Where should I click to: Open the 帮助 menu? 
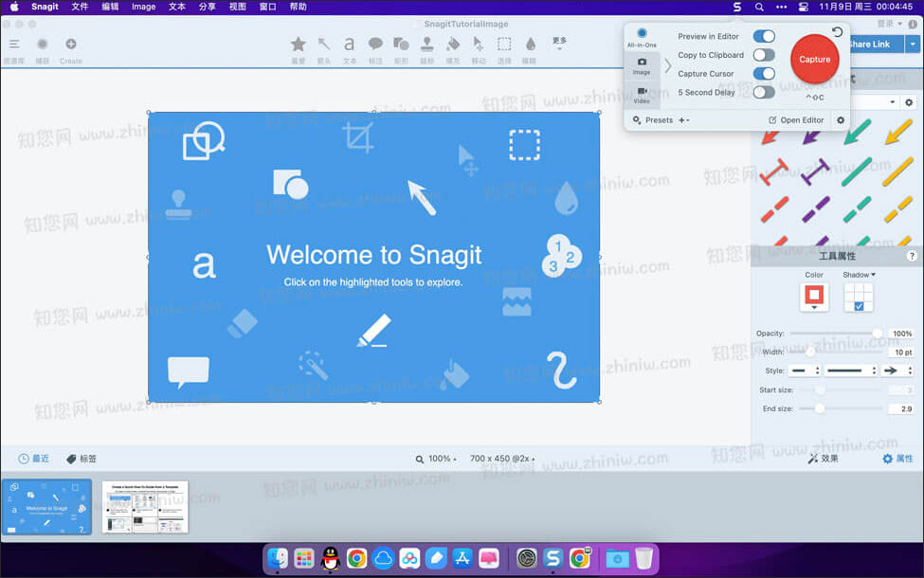(x=299, y=7)
